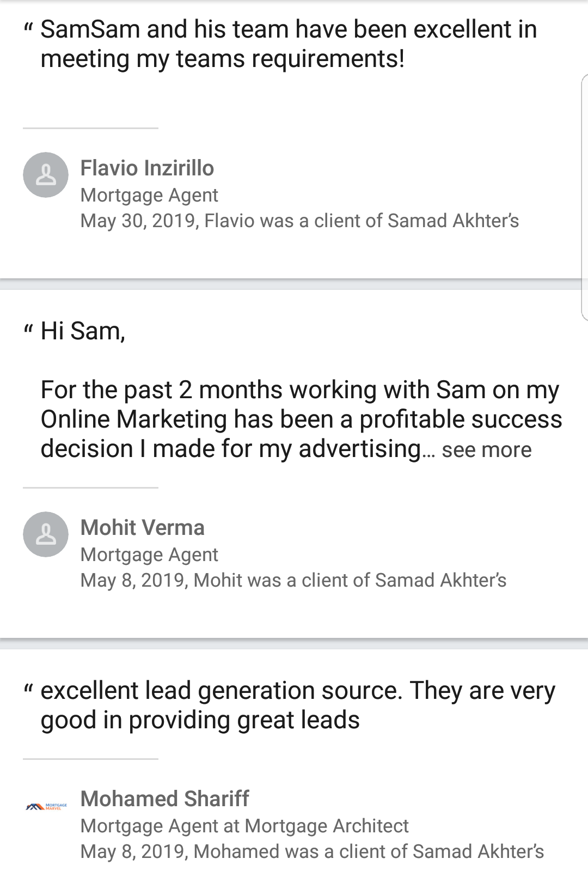Image resolution: width=588 pixels, height=883 pixels.
Task: Open Flavio Inzirillo's profile avatar
Action: (46, 175)
